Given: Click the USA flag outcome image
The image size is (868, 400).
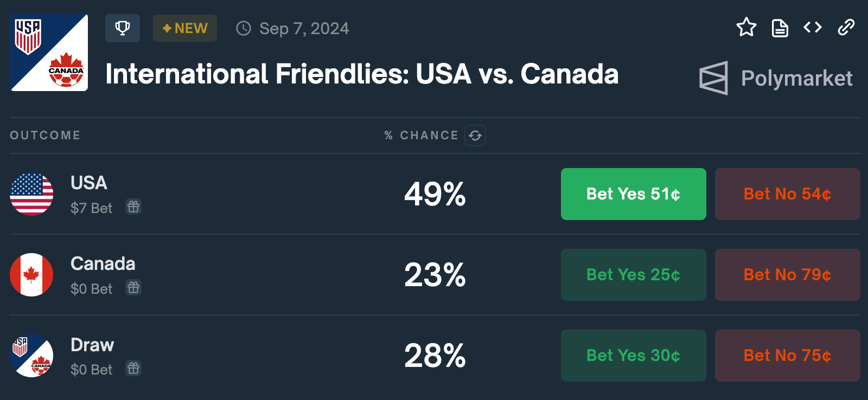Looking at the screenshot, I should (31, 194).
